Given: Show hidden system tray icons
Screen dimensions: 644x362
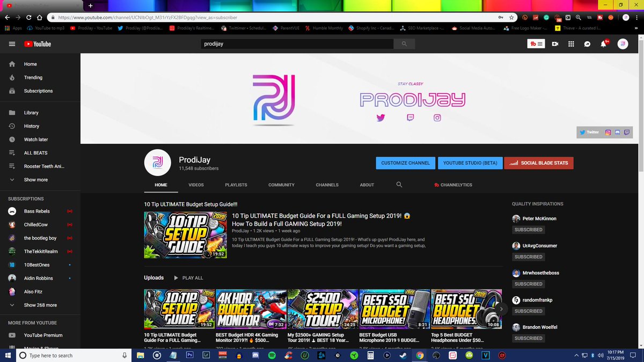Looking at the screenshot, I should point(577,355).
